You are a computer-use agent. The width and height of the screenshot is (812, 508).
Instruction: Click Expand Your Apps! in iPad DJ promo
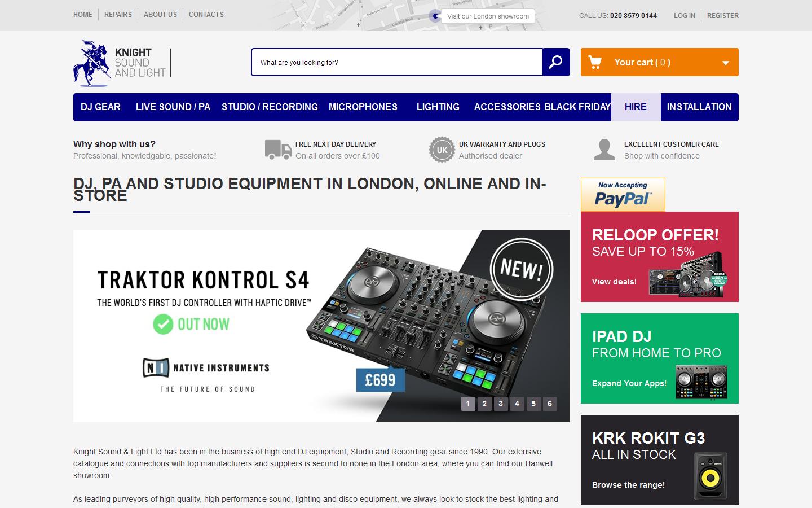[629, 383]
